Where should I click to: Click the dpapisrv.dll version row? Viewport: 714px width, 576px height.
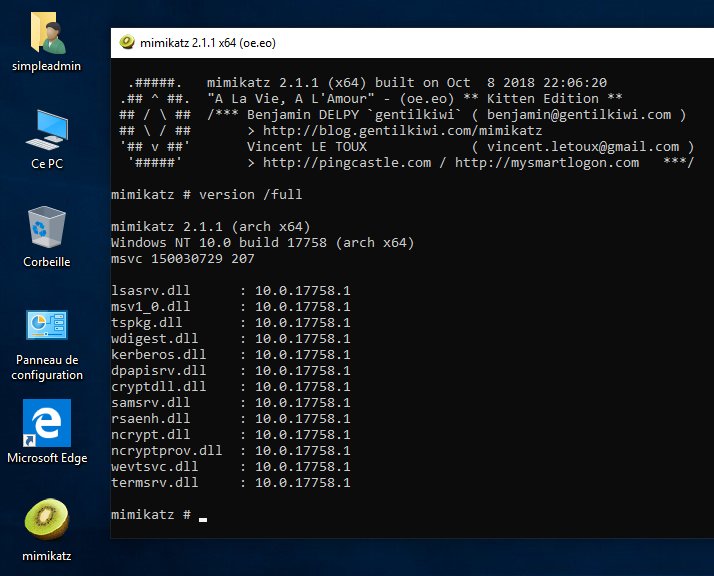click(231, 370)
